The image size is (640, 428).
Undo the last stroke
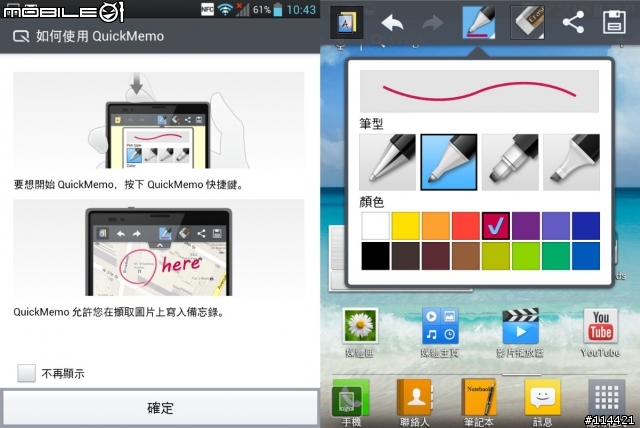pos(392,22)
